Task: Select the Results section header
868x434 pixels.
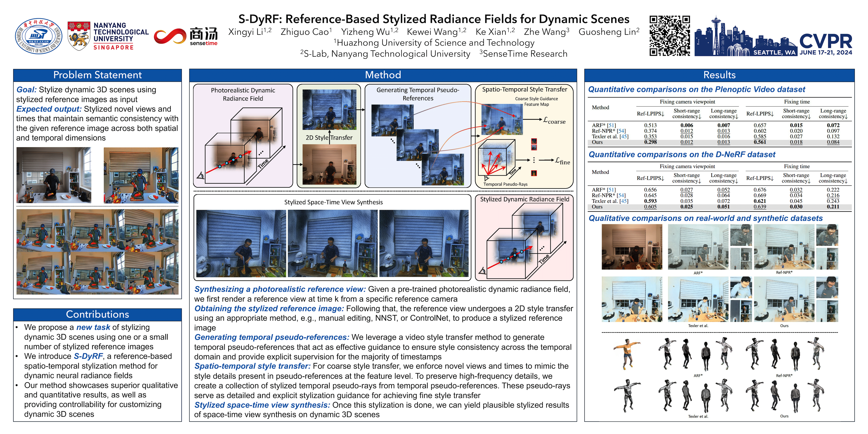Action: [719, 75]
